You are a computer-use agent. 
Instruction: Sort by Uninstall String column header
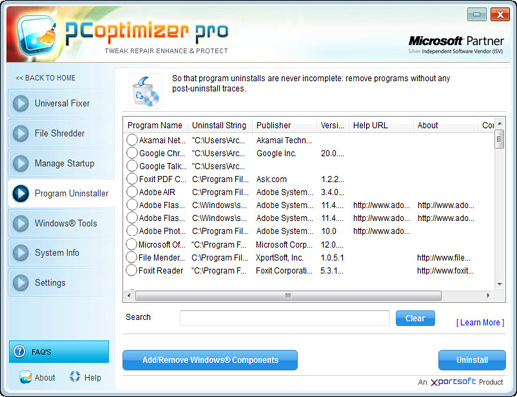[219, 125]
